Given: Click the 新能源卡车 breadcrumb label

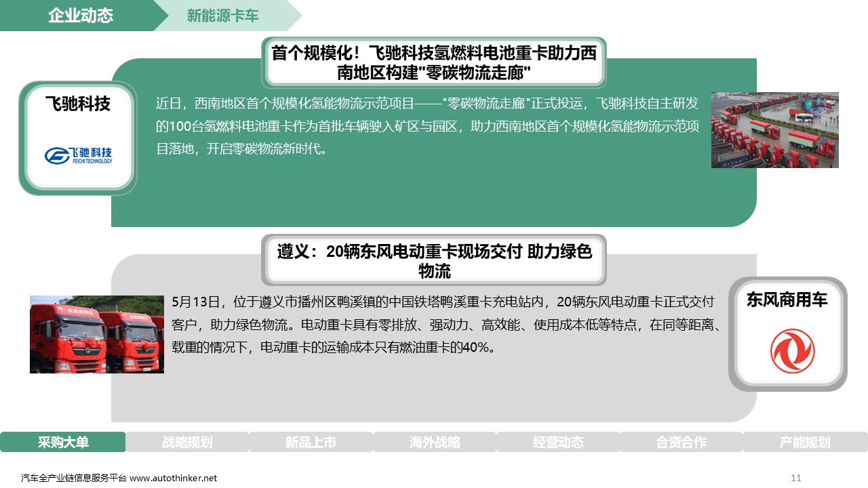Looking at the screenshot, I should [x=223, y=16].
